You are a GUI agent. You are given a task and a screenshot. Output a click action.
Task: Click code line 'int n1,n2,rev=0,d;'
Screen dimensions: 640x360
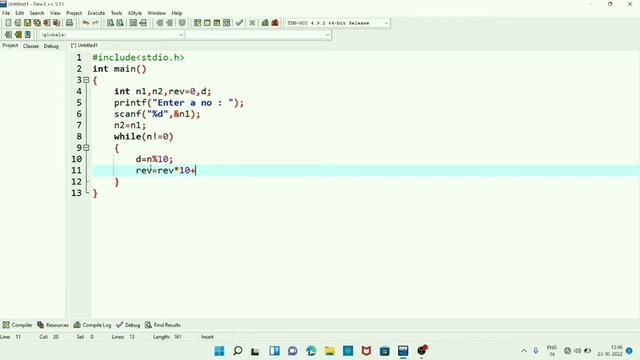point(162,91)
